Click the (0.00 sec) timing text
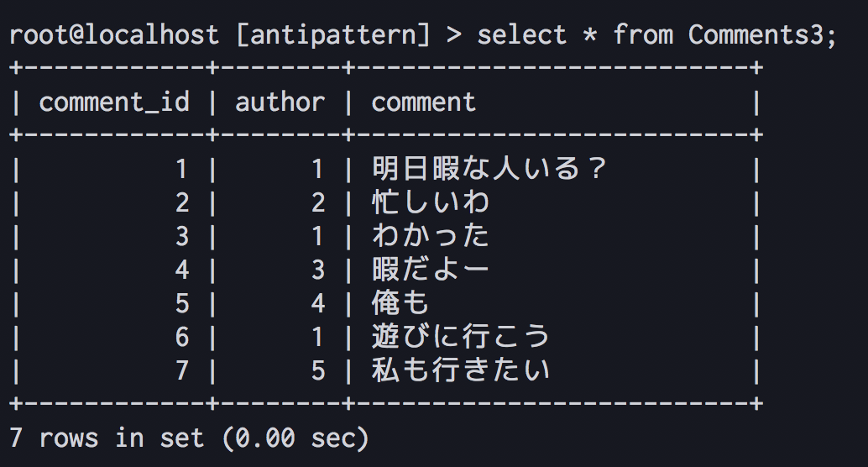The width and height of the screenshot is (868, 467). (x=295, y=438)
